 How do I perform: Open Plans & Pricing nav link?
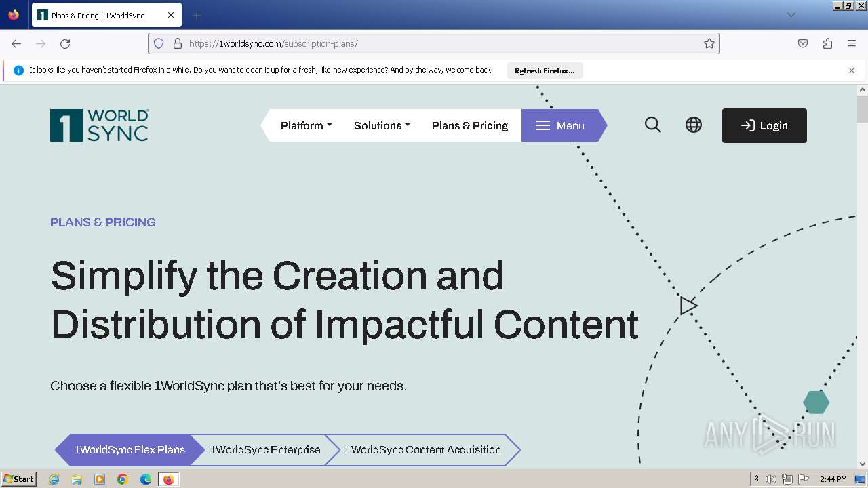[x=470, y=125]
